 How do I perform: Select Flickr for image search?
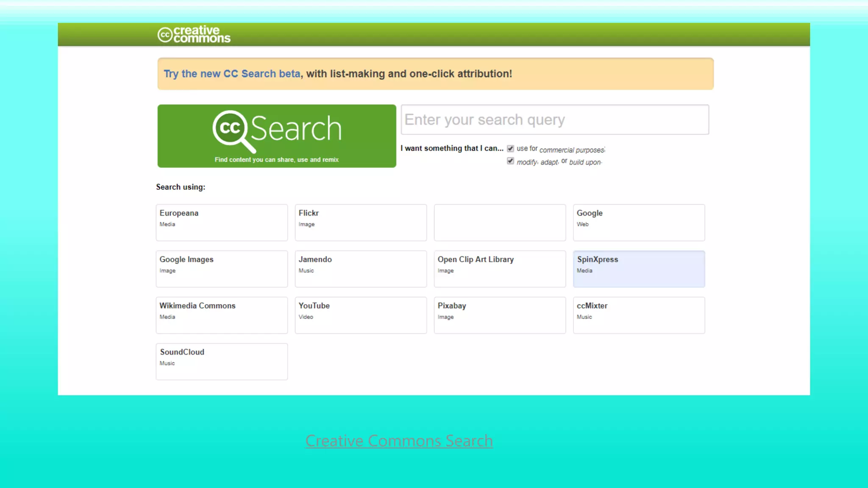click(361, 222)
